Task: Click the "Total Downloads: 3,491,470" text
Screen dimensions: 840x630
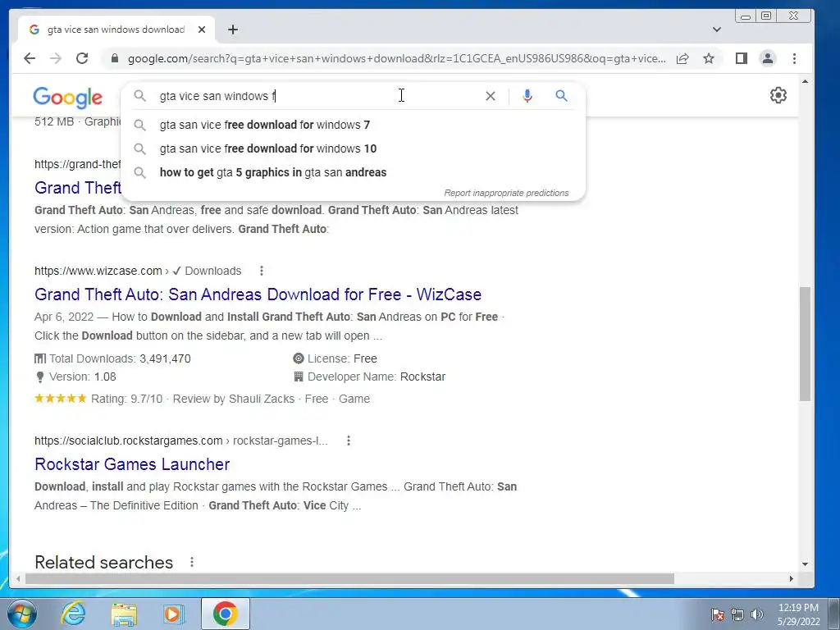Action: [112, 358]
